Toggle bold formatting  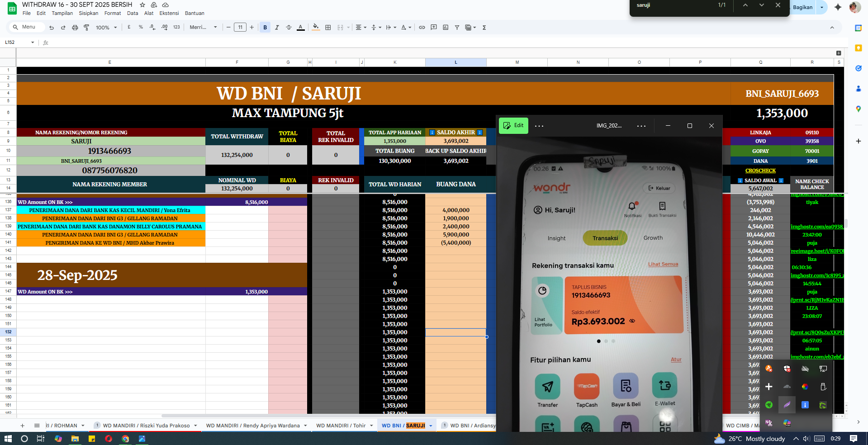(x=265, y=28)
